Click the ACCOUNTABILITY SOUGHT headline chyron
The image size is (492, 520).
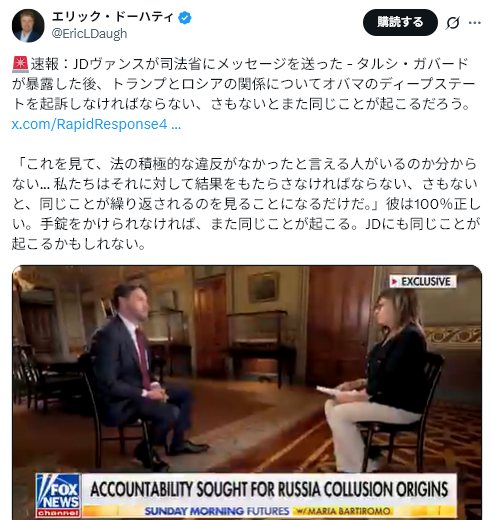(269, 490)
